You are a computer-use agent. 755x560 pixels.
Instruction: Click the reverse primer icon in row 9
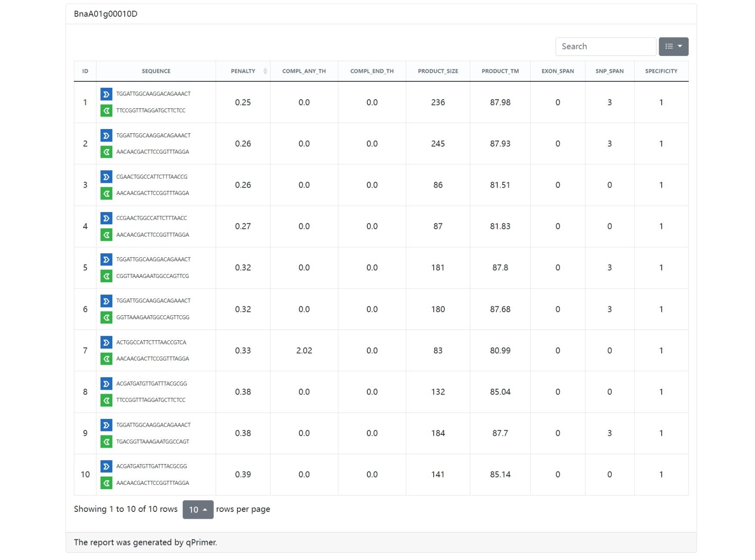click(x=106, y=442)
